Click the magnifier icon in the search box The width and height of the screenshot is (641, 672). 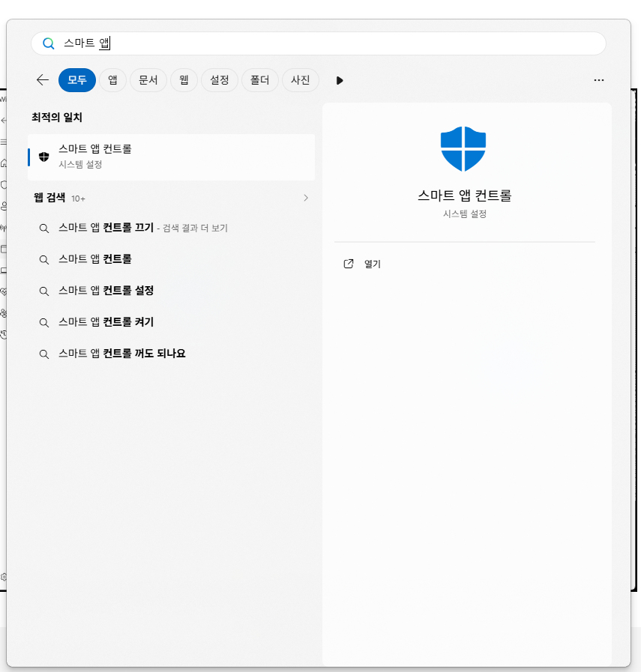pyautogui.click(x=49, y=43)
